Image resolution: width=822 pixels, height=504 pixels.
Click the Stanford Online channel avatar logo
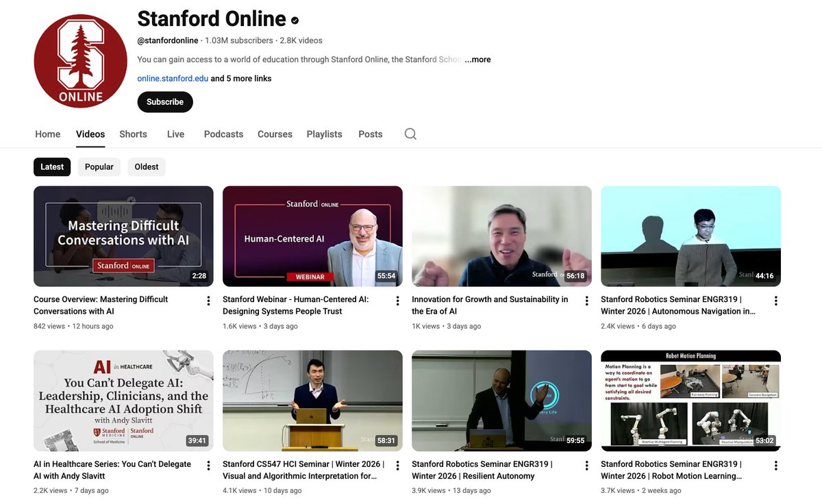[80, 61]
